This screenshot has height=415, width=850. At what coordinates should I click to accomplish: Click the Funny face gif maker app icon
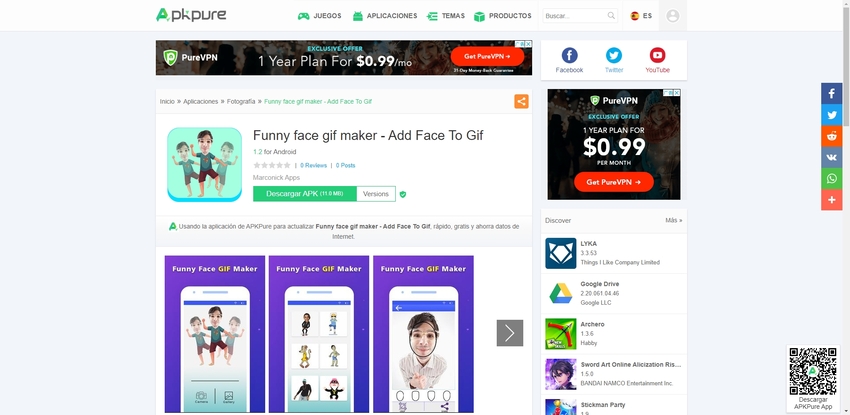(204, 164)
